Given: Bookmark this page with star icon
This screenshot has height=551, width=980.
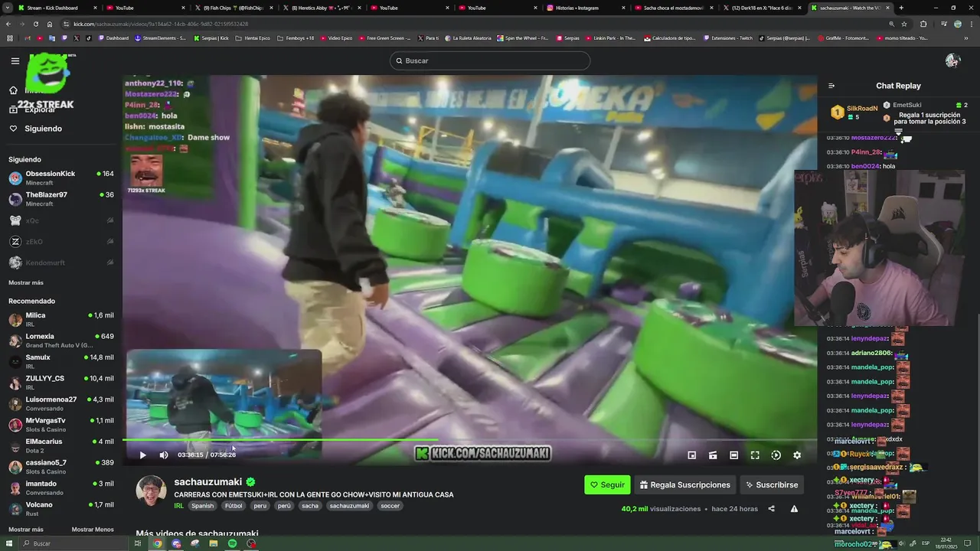Looking at the screenshot, I should click(x=905, y=24).
